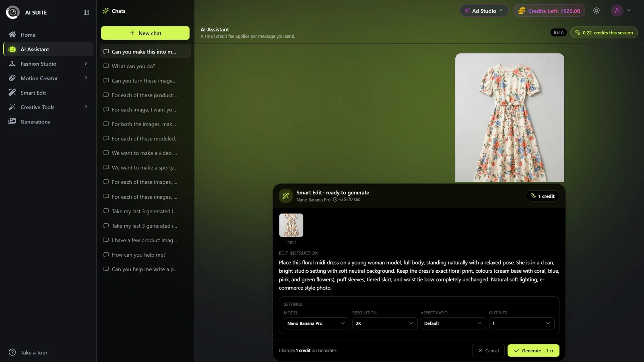Cancel the Smart Edit request
Viewport: 644px width, 362px height.
pyautogui.click(x=488, y=351)
